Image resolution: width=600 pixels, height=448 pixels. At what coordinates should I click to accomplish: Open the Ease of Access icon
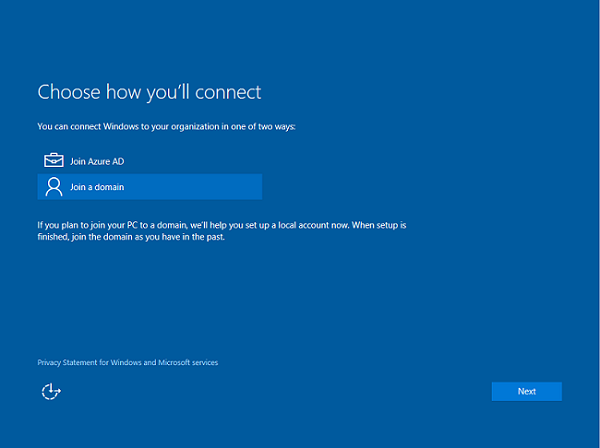pos(51,391)
